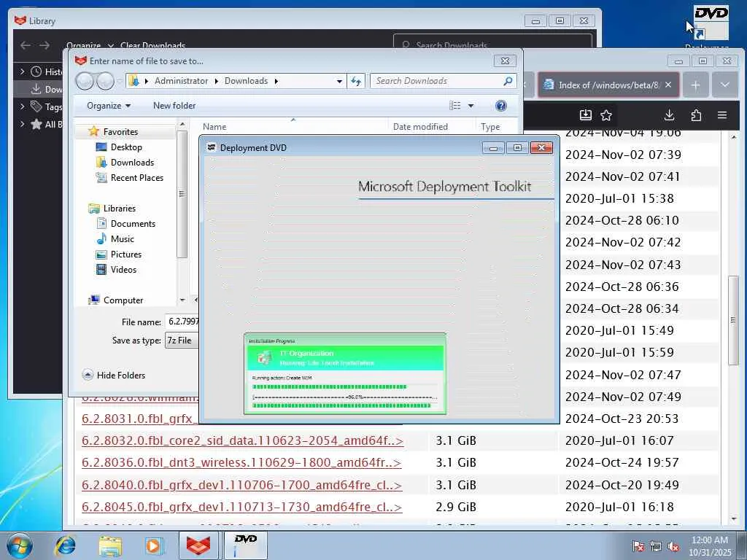Open link 6.2.8036.0.fbl_dnt3_wireless
The image size is (747, 560).
[241, 462]
